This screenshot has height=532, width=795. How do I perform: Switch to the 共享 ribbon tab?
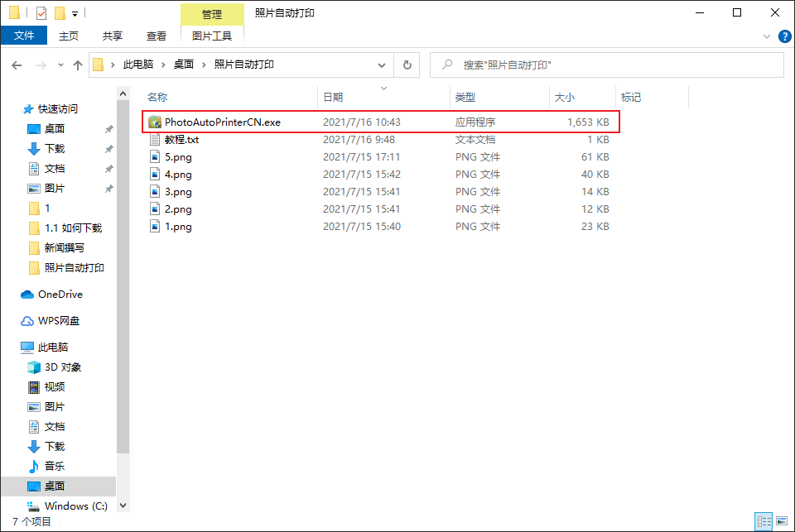coord(112,36)
